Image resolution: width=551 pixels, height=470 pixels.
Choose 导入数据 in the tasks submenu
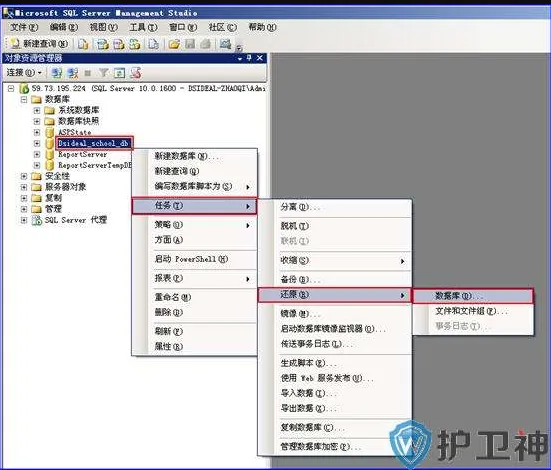click(335, 393)
